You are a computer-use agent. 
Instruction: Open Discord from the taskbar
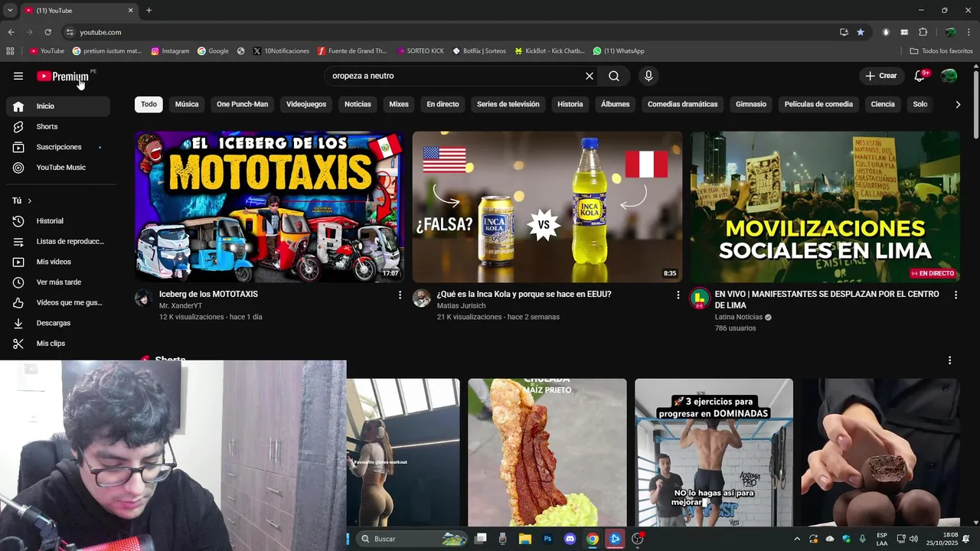570,539
